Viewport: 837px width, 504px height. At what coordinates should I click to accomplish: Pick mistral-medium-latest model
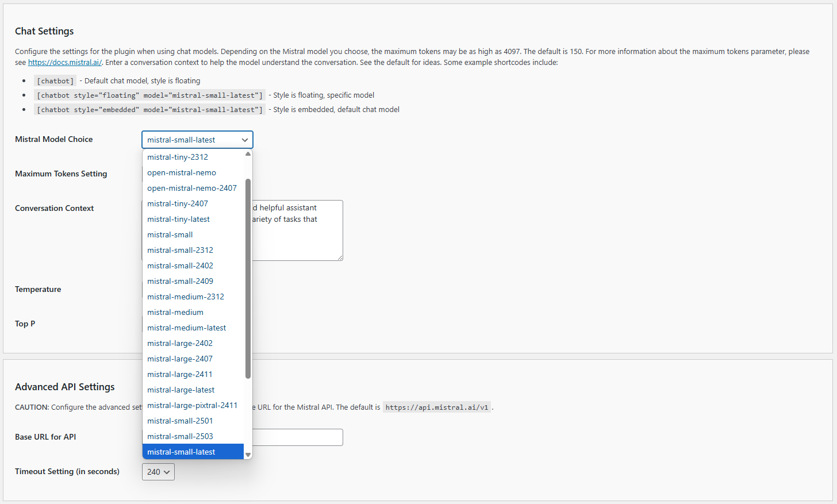(x=193, y=328)
